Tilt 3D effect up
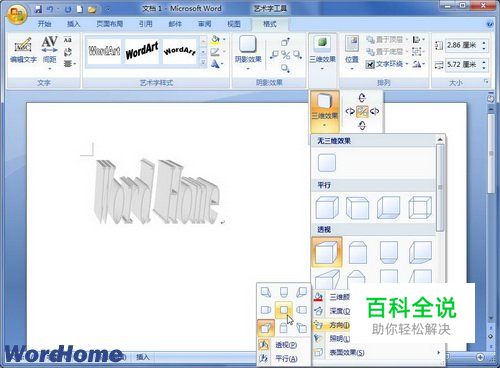This screenshot has width=500, height=368. pos(362,98)
